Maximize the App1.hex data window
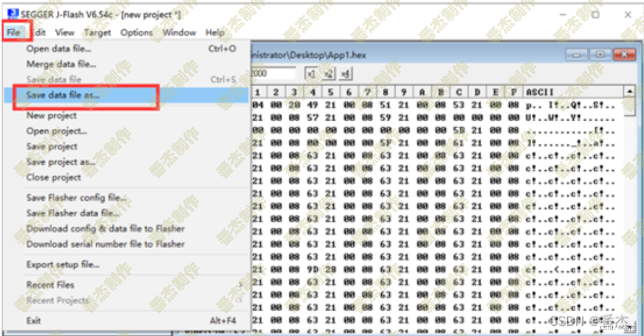 [601, 55]
